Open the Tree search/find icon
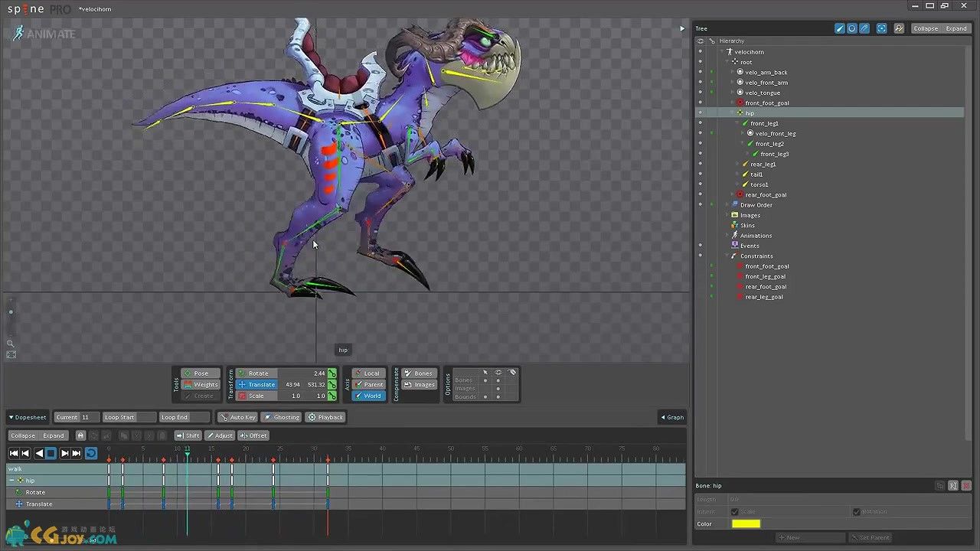 tap(899, 28)
